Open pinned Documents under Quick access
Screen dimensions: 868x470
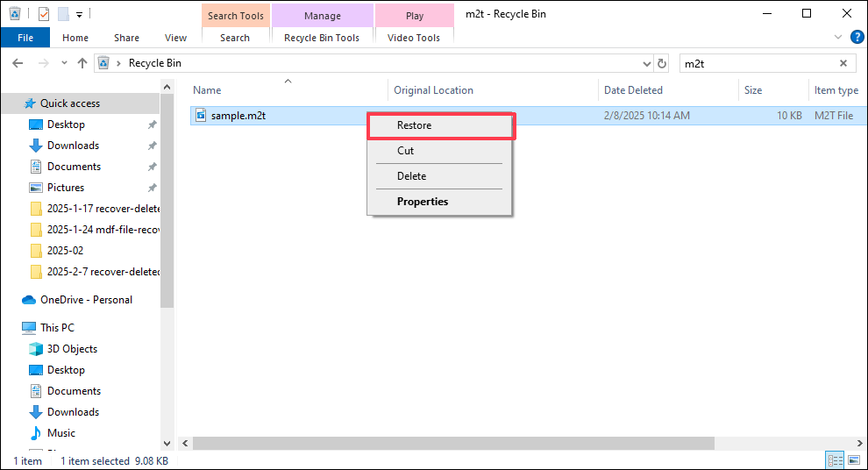click(x=75, y=167)
